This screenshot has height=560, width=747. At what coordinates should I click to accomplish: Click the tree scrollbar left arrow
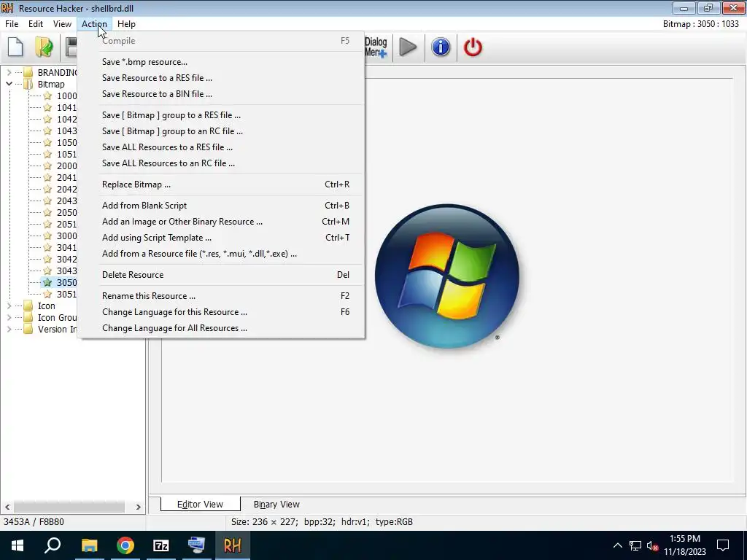tap(7, 507)
